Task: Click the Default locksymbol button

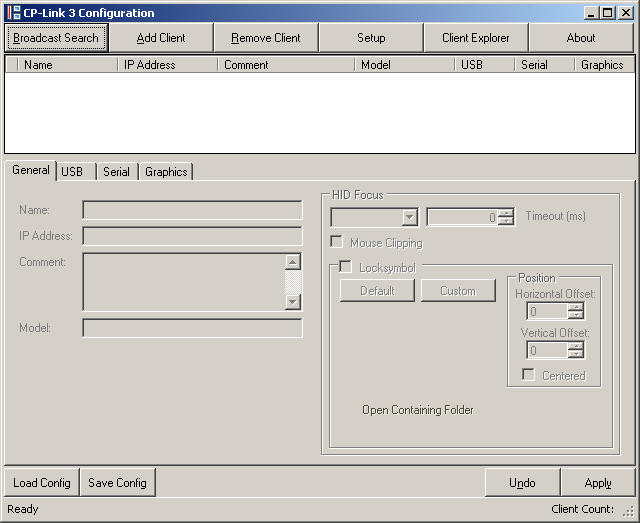Action: click(x=377, y=291)
